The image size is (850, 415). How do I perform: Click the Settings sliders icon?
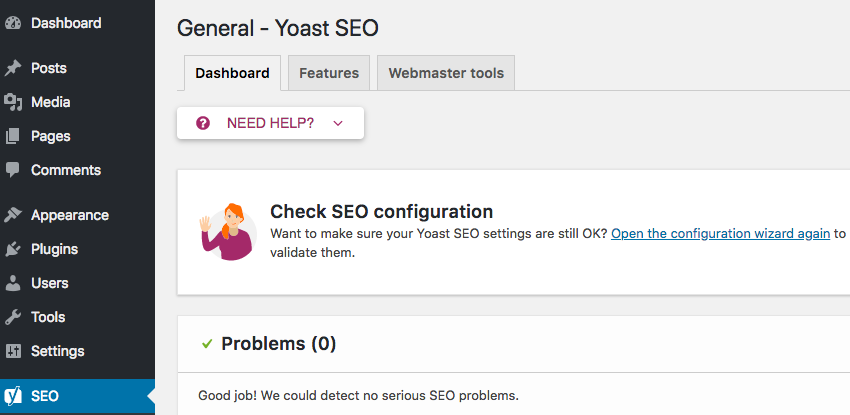pos(12,351)
